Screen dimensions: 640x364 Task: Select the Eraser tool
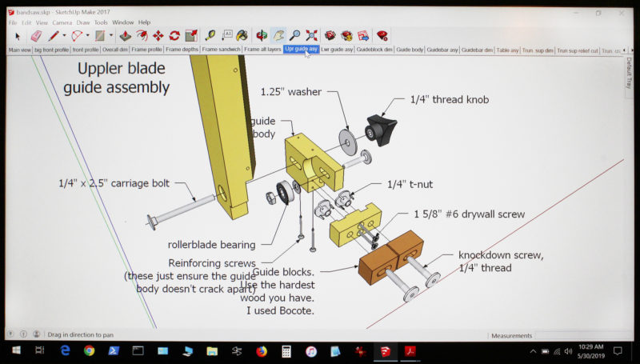35,36
